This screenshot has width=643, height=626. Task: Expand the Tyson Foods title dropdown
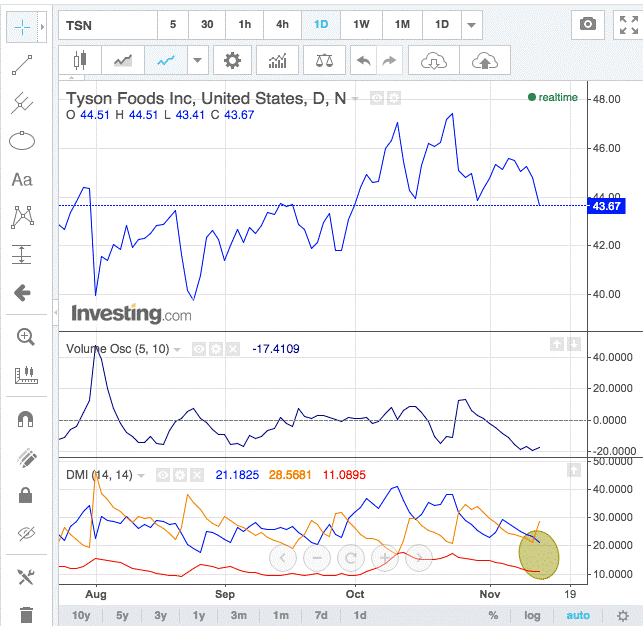pyautogui.click(x=355, y=99)
